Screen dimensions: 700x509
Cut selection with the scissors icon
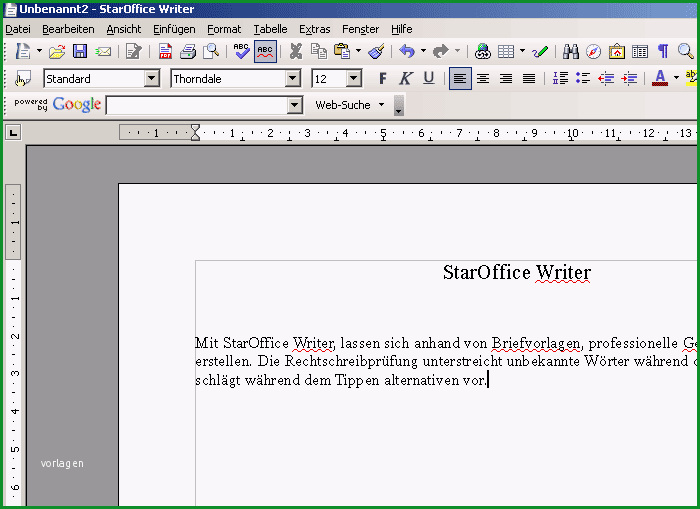coord(296,52)
